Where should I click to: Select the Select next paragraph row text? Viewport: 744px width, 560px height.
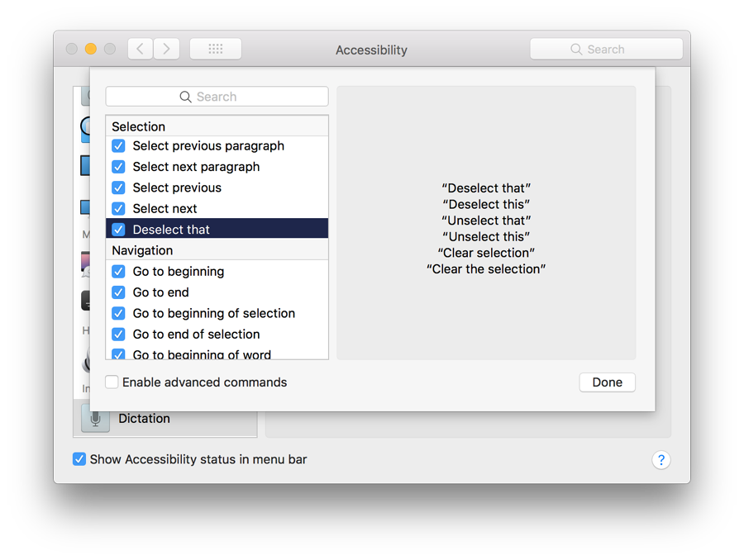(196, 167)
